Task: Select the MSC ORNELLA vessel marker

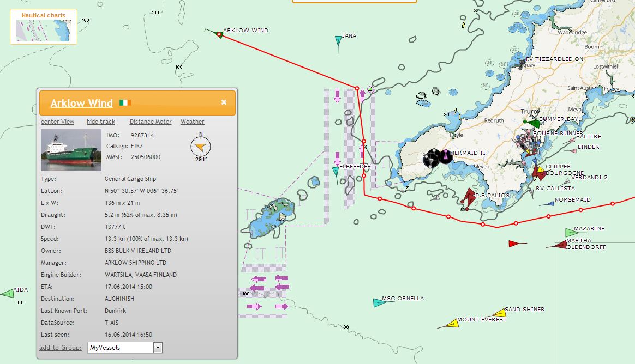Action: tap(379, 302)
